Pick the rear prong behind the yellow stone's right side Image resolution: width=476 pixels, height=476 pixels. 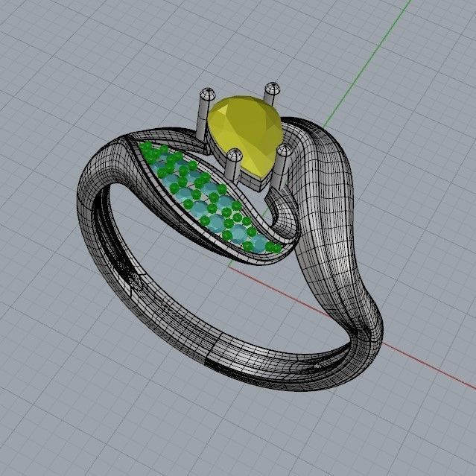[x=271, y=94]
